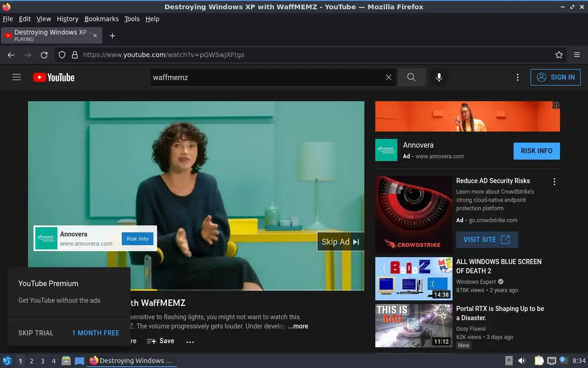Image resolution: width=588 pixels, height=368 pixels.
Task: Open a new tab
Action: pyautogui.click(x=112, y=35)
